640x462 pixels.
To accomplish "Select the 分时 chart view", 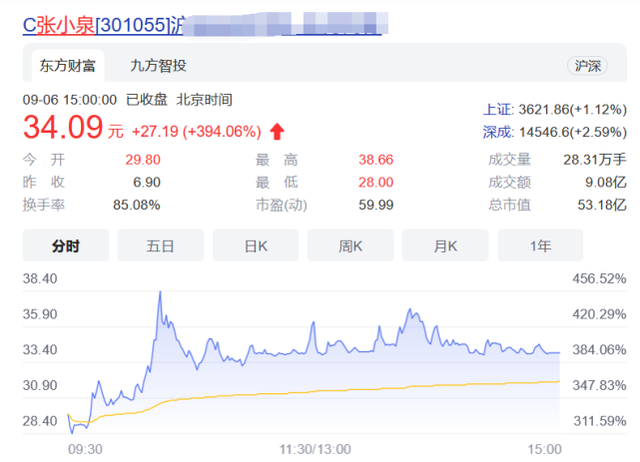I will (65, 246).
